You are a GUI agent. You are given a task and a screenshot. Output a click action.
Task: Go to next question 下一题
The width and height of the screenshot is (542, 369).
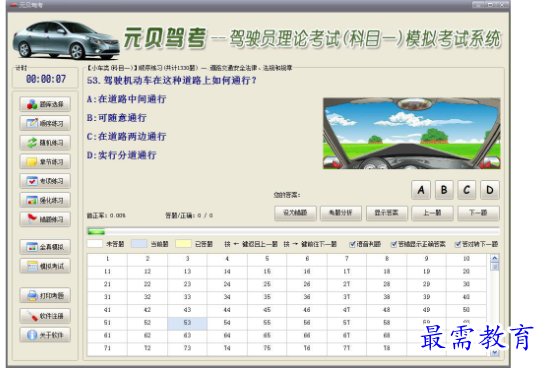[x=478, y=213]
